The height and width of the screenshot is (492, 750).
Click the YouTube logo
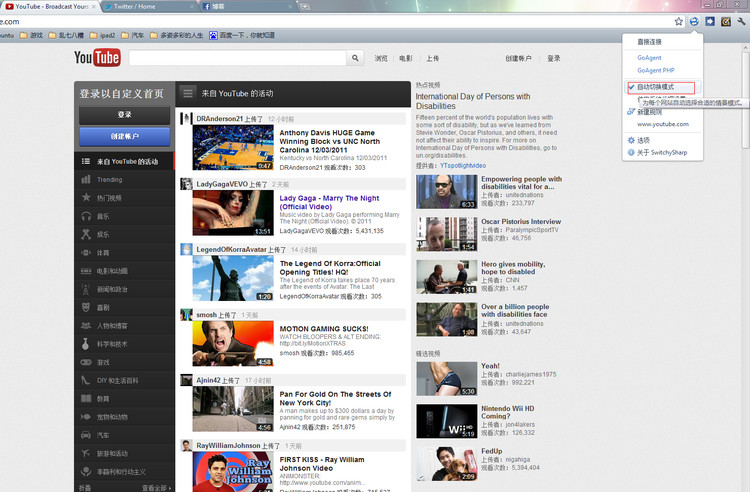[97, 58]
